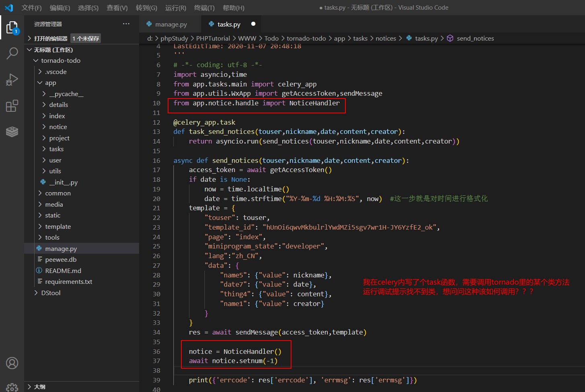Open peewee.db file
The height and width of the screenshot is (392, 585).
pyautogui.click(x=82, y=259)
